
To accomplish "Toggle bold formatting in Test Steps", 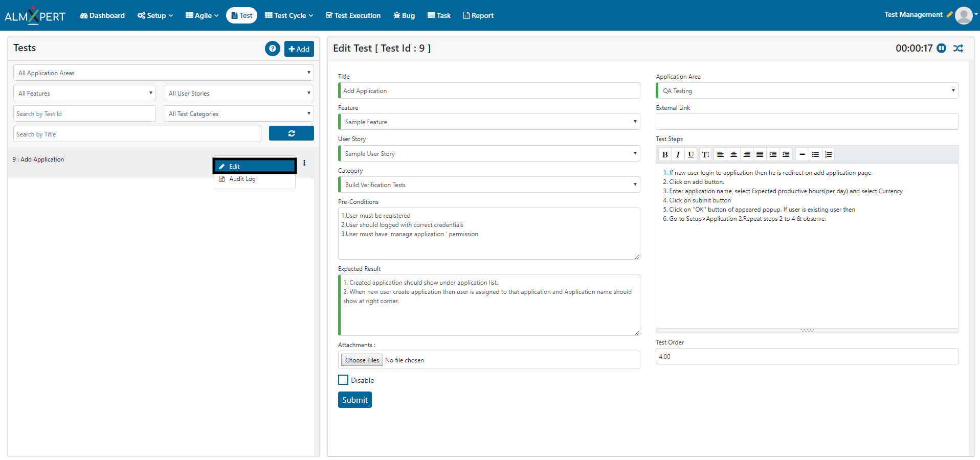I will tap(664, 154).
